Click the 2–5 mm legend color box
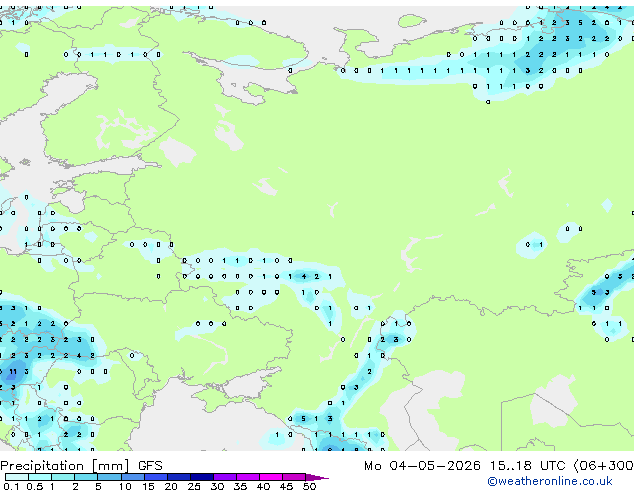634x490 pixels. pyautogui.click(x=86, y=477)
